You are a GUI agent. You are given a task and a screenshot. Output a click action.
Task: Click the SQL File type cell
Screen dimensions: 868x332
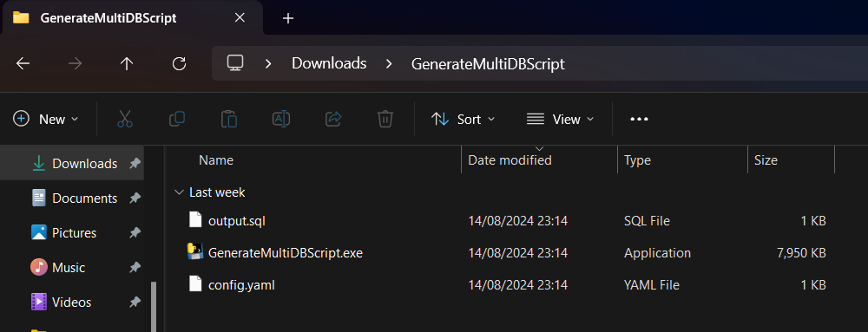click(647, 221)
